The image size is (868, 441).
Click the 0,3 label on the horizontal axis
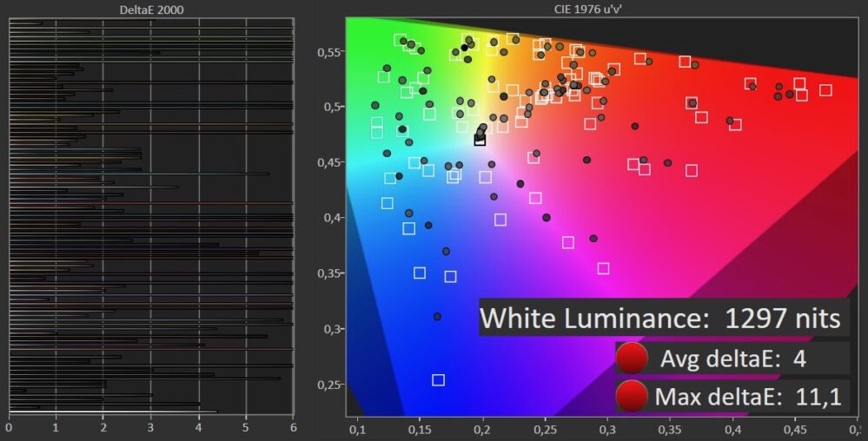[607, 428]
